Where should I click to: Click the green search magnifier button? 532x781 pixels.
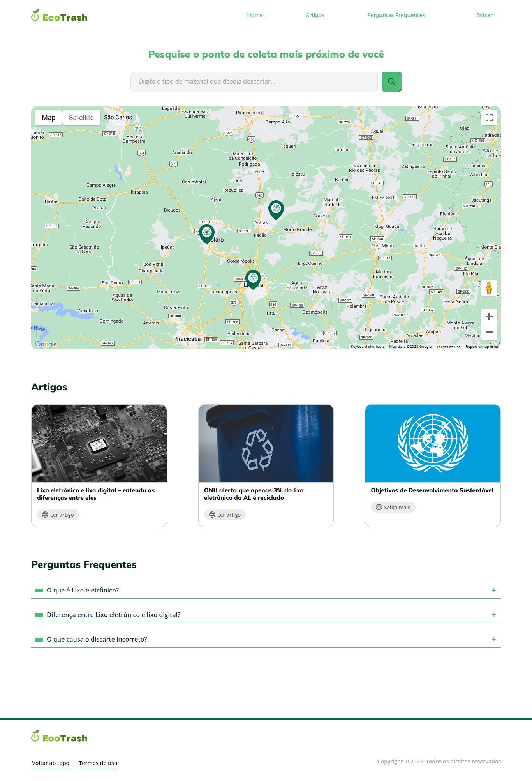tap(391, 82)
